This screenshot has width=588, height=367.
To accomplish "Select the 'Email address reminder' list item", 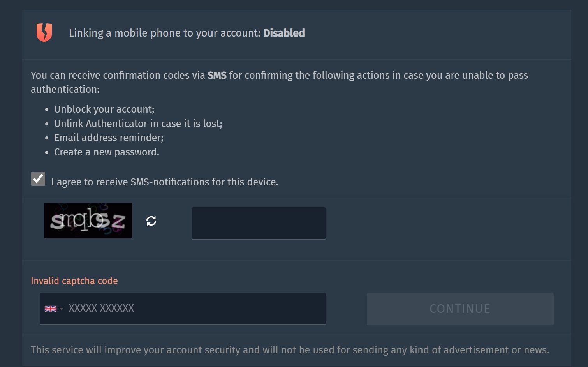I will (109, 138).
